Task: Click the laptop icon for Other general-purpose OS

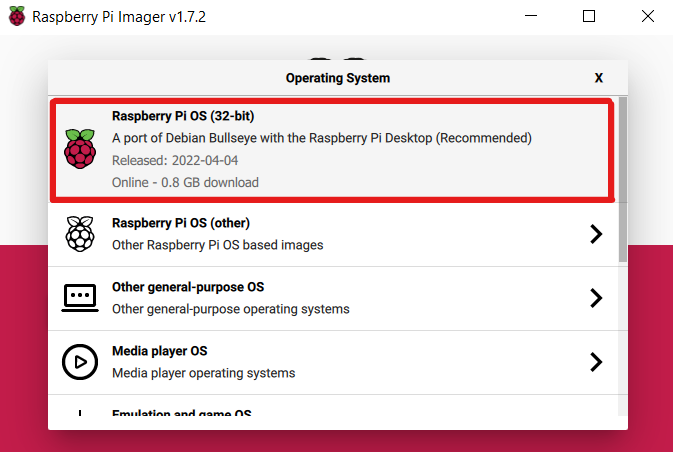Action: click(80, 298)
